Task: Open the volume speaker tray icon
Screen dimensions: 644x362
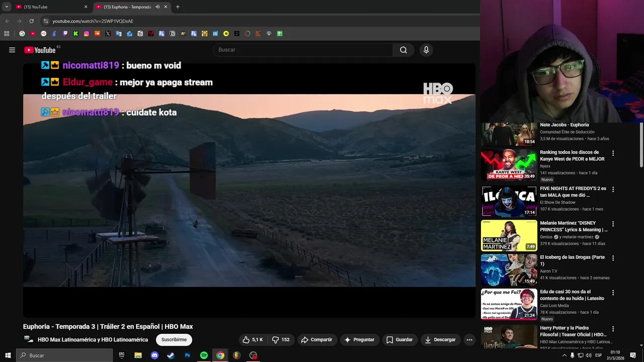Action: click(x=589, y=355)
